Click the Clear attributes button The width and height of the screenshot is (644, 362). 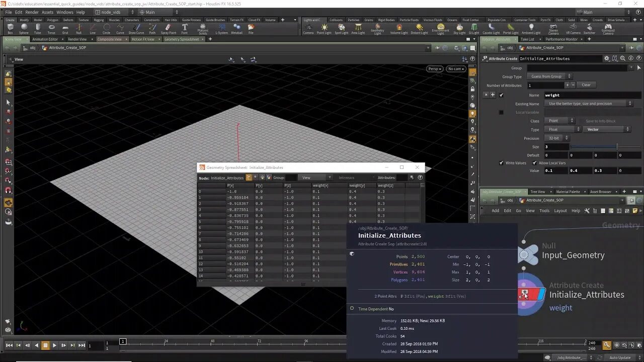[586, 85]
